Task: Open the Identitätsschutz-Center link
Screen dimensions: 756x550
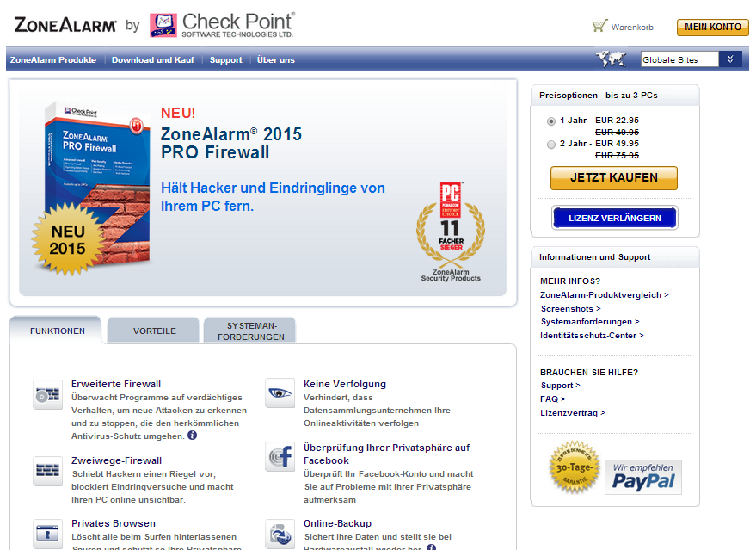Action: tap(592, 336)
